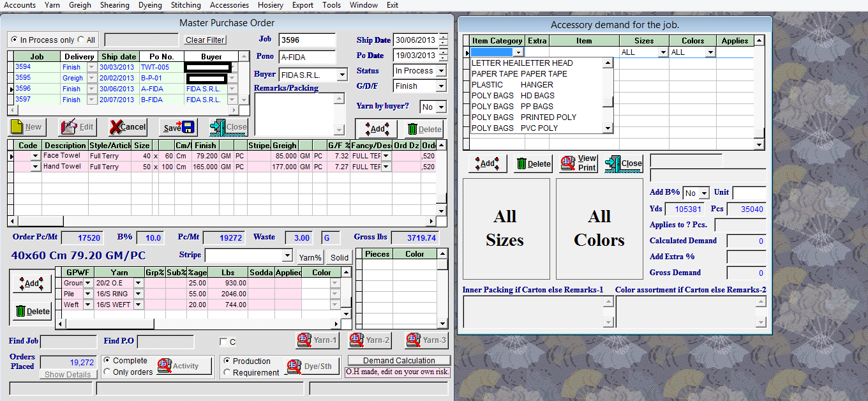Open the Yarn-2 report button
The height and width of the screenshot is (401, 868).
(370, 340)
